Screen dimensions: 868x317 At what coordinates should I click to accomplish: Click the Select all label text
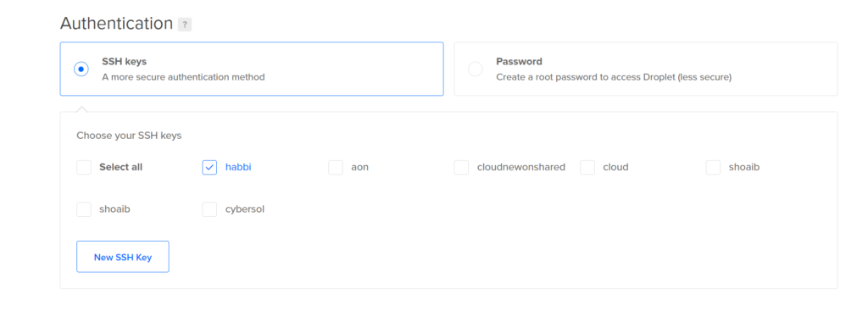point(120,167)
